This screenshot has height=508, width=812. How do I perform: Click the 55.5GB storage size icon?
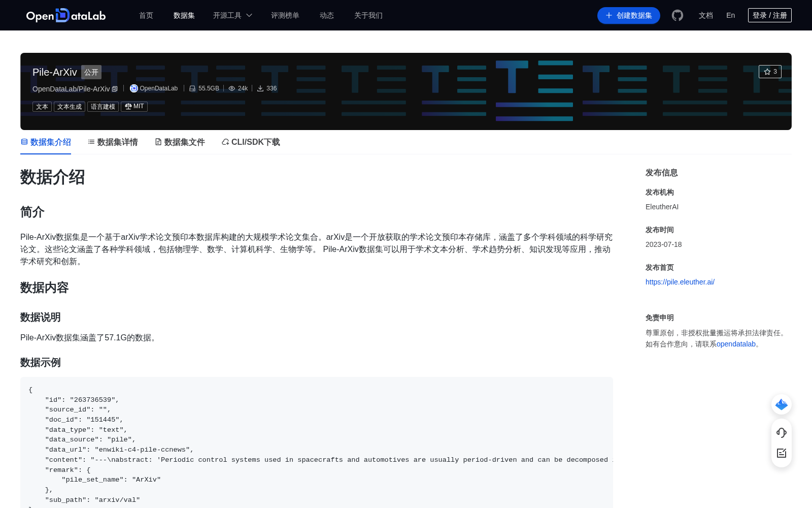[192, 88]
